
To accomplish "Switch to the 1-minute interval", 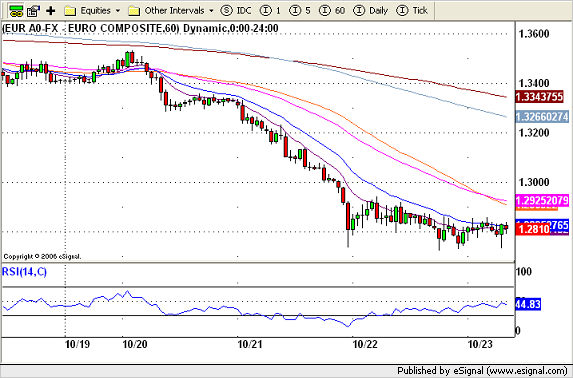I will pos(270,11).
